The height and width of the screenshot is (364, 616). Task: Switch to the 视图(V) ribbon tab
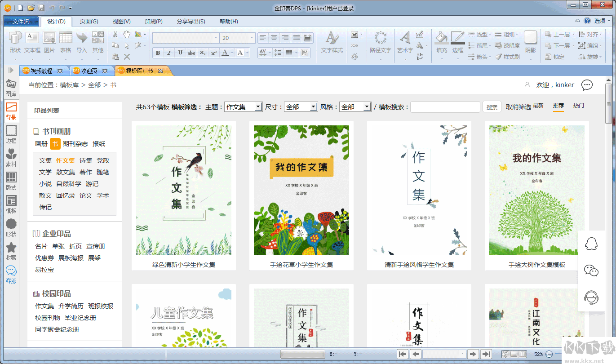click(121, 21)
